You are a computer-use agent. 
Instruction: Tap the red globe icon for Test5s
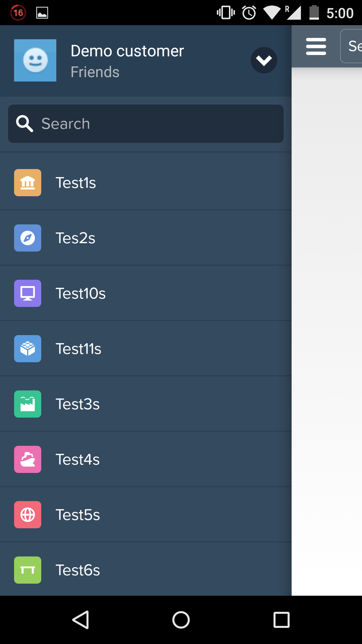27,515
